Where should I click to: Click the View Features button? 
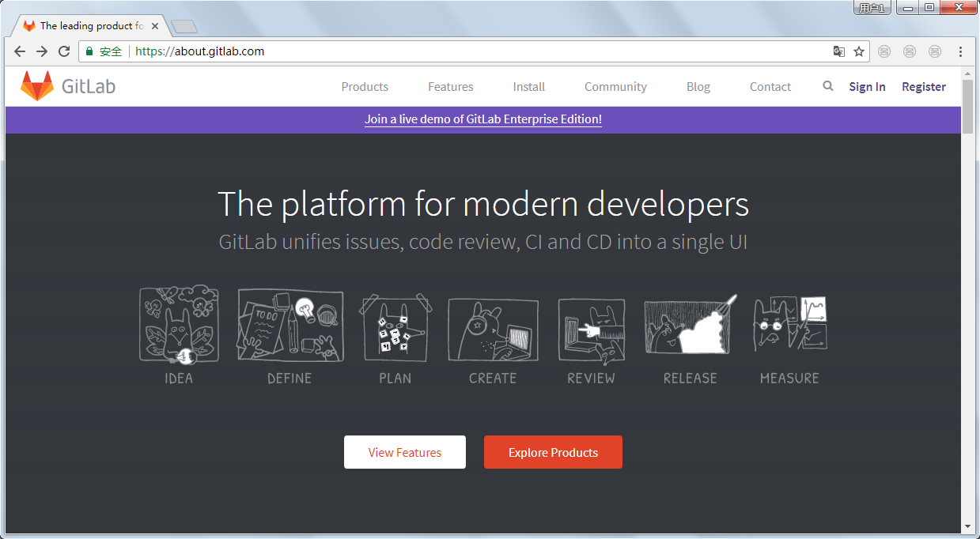[404, 452]
